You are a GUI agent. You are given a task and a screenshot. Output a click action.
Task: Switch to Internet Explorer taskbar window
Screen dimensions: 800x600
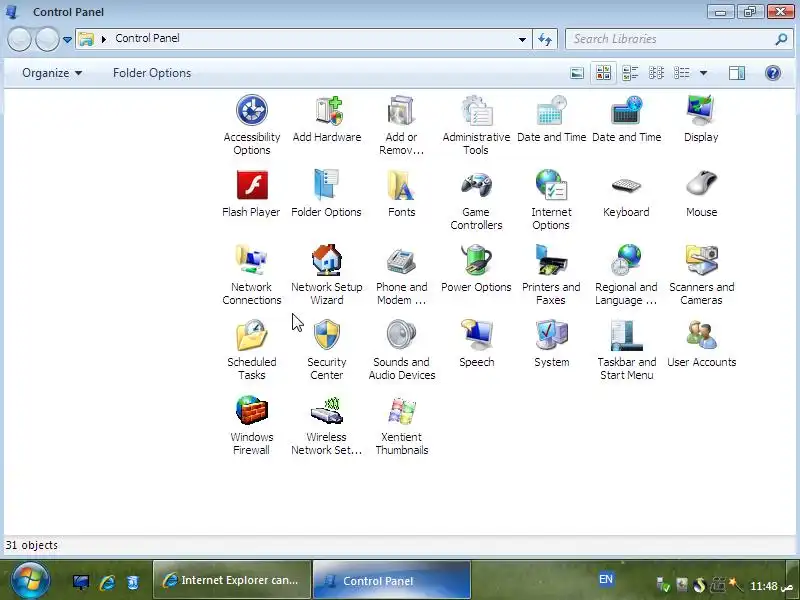232,580
